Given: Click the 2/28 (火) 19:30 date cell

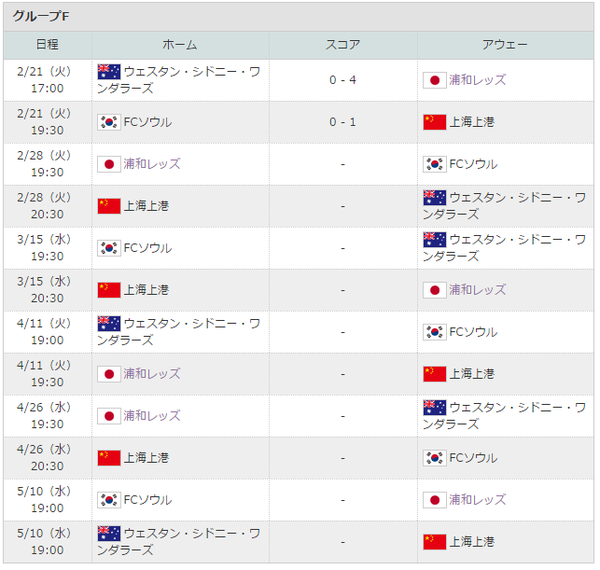Looking at the screenshot, I should click(x=47, y=164).
